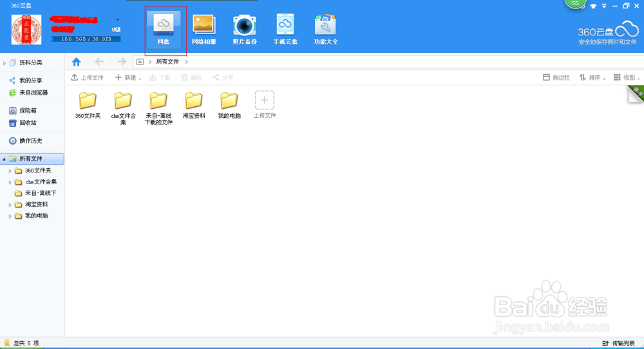Expand chm文件合集 tree node arrow
The image size is (644, 349).
pos(10,182)
